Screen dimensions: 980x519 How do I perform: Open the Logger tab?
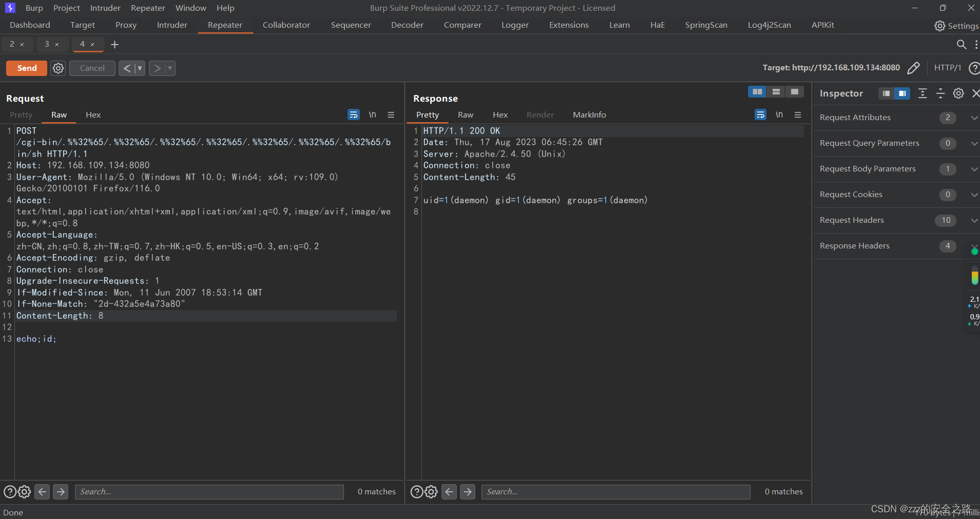[x=515, y=25]
